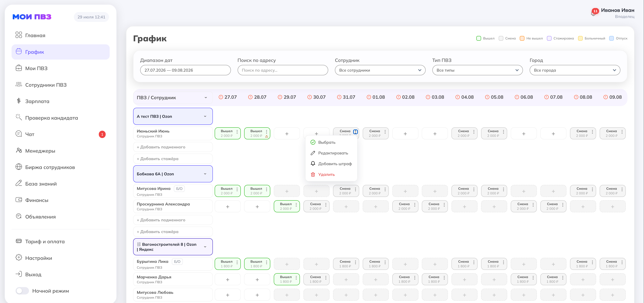Focus the Поиск по адресу input field
This screenshot has width=644, height=303.
283,70
